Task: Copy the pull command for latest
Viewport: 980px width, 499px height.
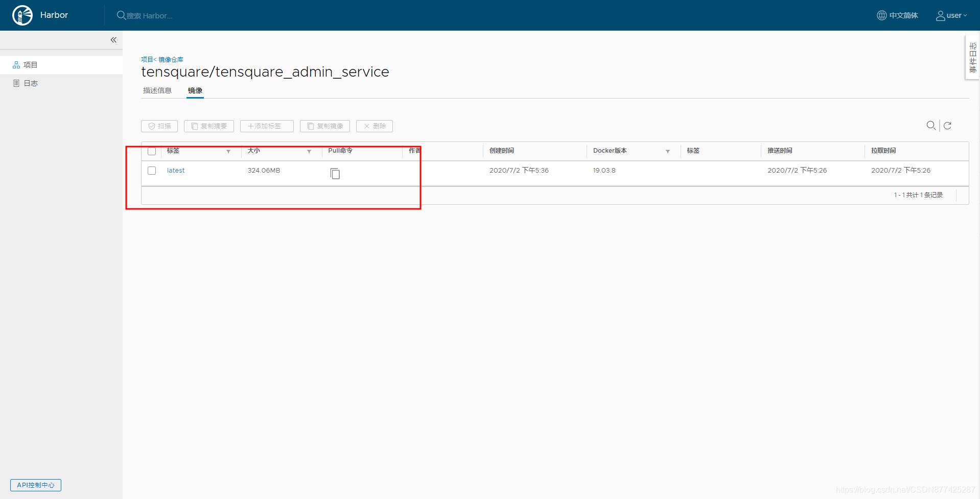Action: 335,174
